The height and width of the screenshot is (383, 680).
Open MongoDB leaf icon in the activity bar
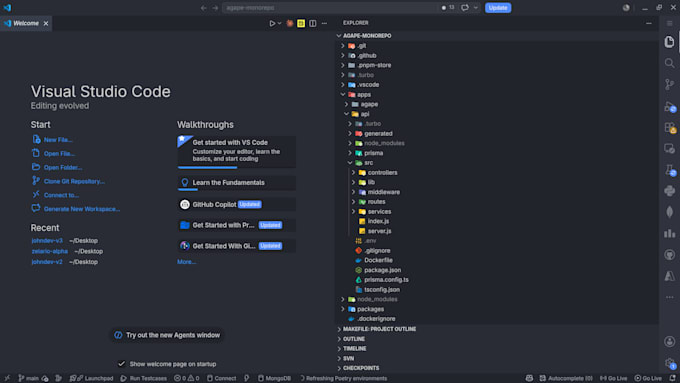pos(669,212)
